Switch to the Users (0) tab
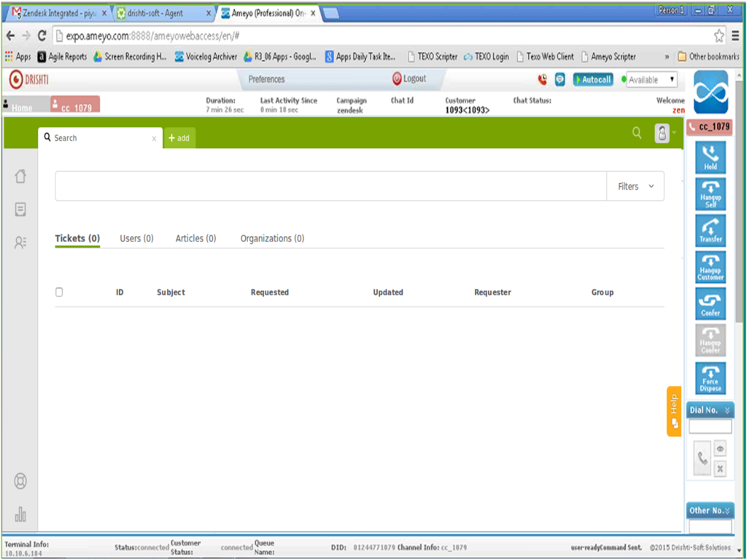 pos(136,238)
